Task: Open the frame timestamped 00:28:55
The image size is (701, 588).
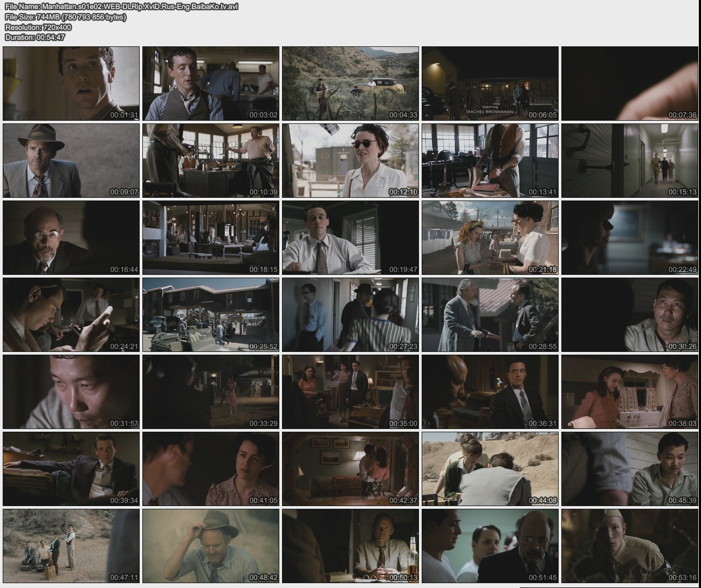Action: click(x=490, y=315)
